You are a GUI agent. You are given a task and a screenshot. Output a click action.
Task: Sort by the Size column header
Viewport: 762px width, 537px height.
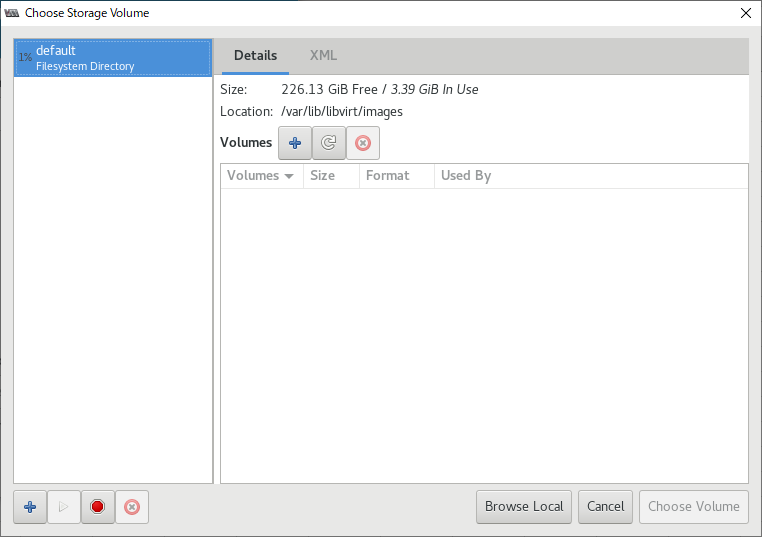coord(331,175)
